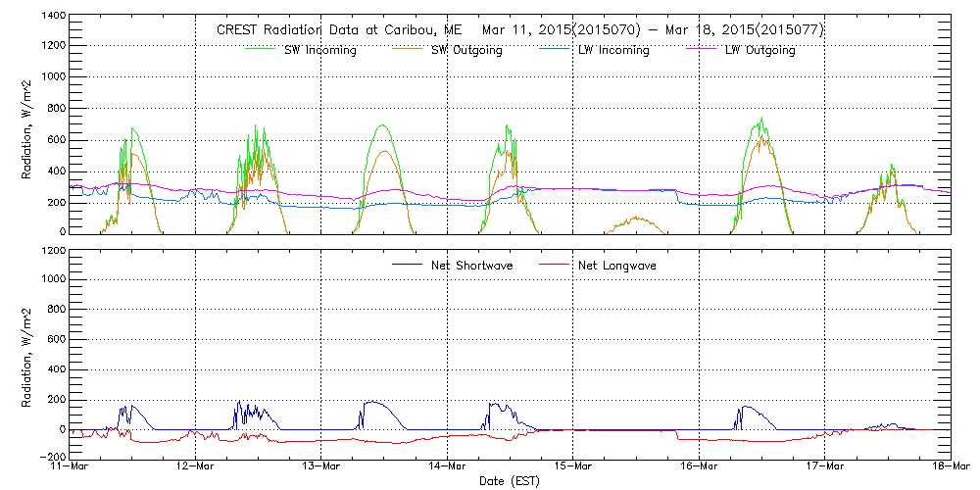The width and height of the screenshot is (980, 490).
Task: Pick the 17-Mar label on the date axis
Action: pyautogui.click(x=825, y=466)
